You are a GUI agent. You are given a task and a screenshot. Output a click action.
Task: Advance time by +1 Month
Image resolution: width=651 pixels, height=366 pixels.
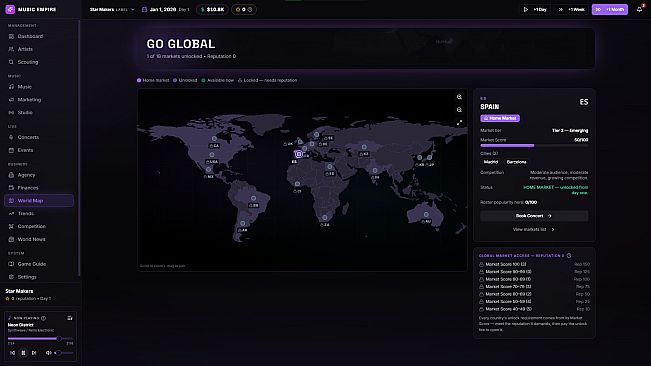609,9
